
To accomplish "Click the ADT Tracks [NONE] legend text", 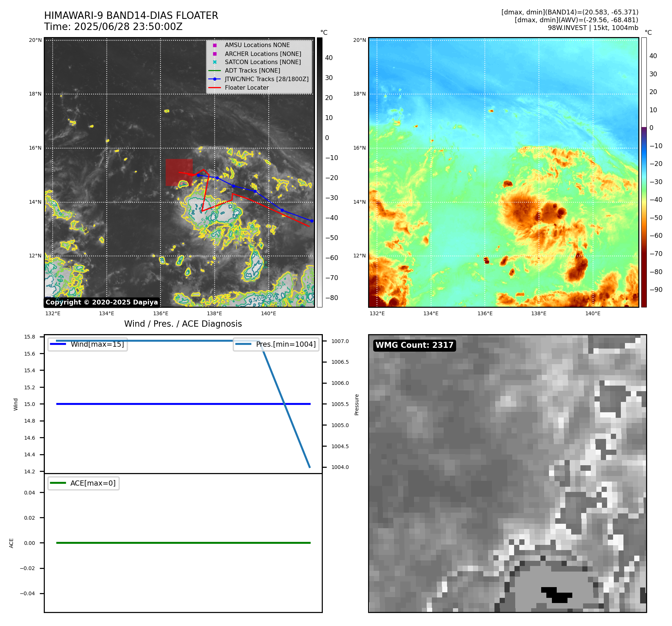I will [x=252, y=71].
